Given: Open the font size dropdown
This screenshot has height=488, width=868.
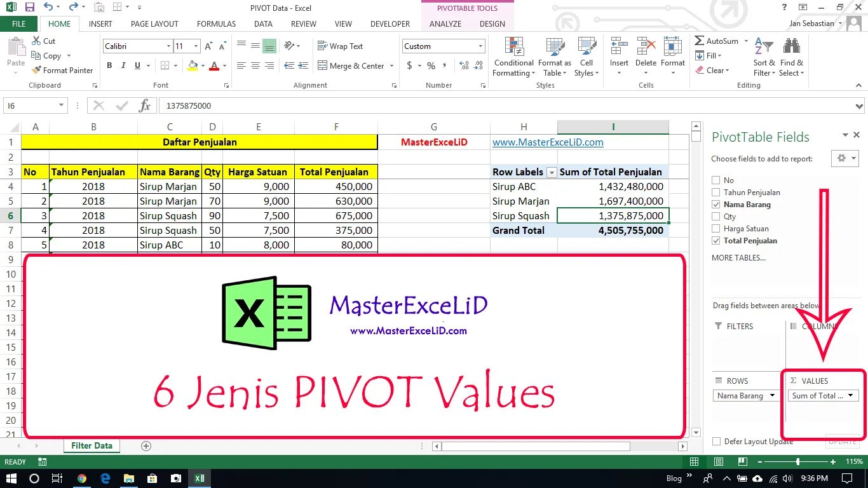Looking at the screenshot, I should click(x=196, y=46).
